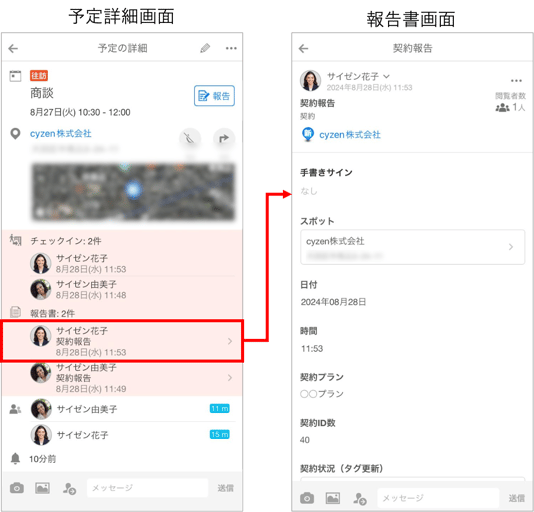This screenshot has height=512, width=534.
Task: Open the cyzen株式会社 link in schedule details
Action: (61, 134)
